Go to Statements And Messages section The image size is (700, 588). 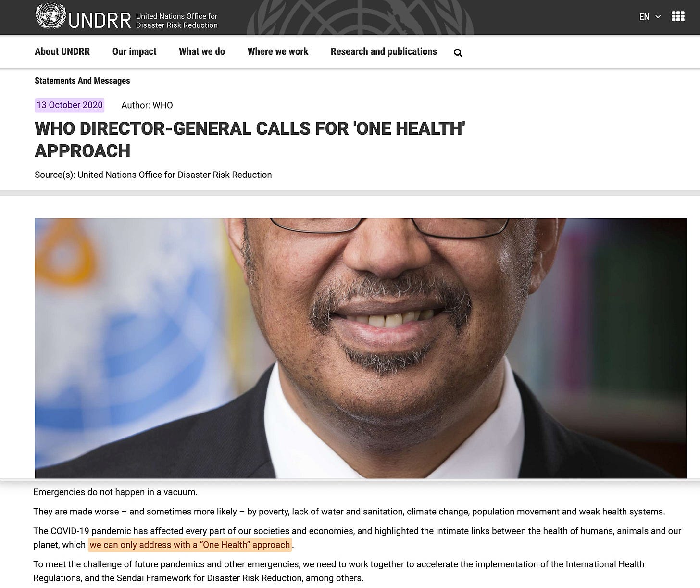click(x=82, y=81)
